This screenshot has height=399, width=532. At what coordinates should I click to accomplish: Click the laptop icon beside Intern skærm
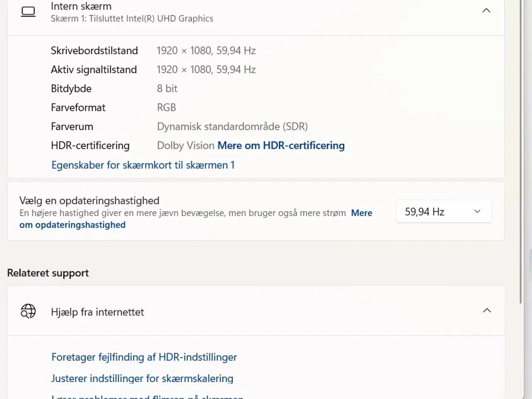pyautogui.click(x=28, y=12)
